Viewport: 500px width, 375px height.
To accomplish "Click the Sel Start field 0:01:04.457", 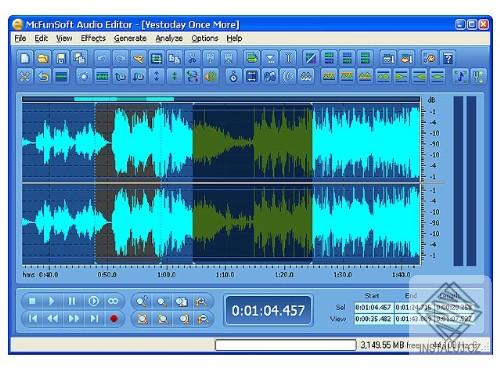I will 373,307.
